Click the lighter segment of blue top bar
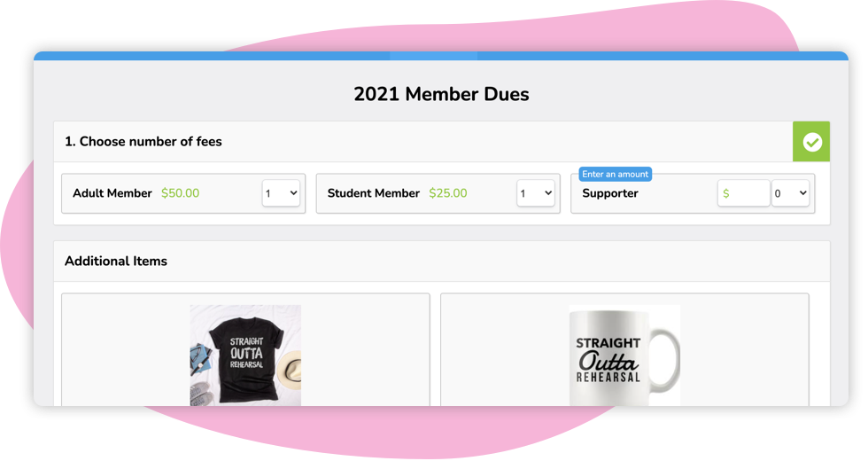 (x=433, y=56)
